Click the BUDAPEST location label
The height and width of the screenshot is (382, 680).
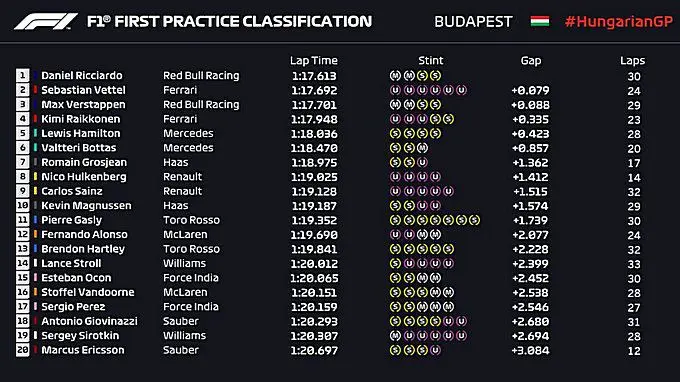click(x=473, y=22)
